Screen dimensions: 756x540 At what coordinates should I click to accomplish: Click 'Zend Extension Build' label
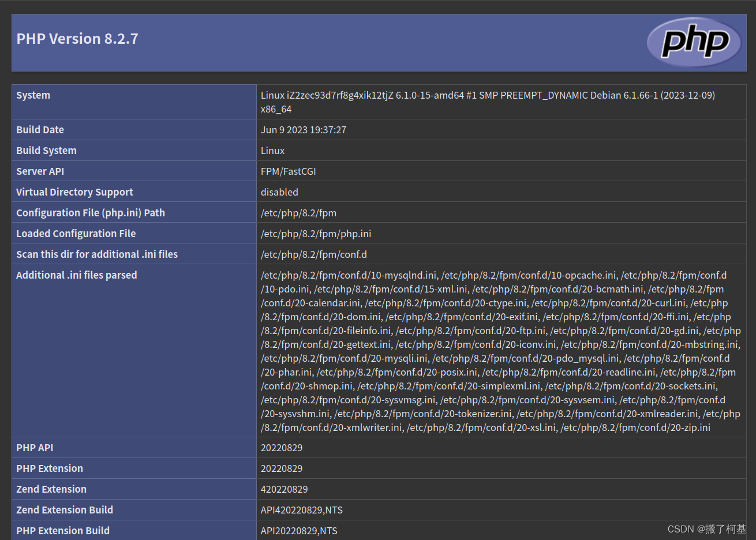(65, 510)
